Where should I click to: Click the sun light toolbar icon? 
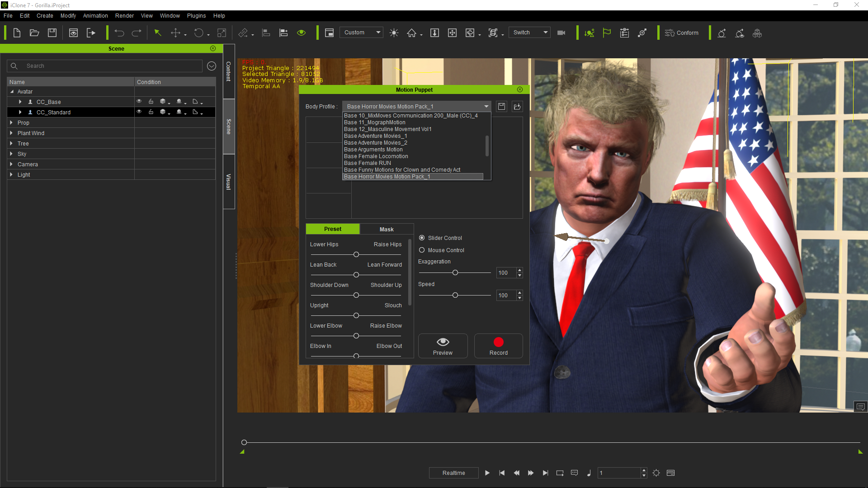tap(394, 33)
